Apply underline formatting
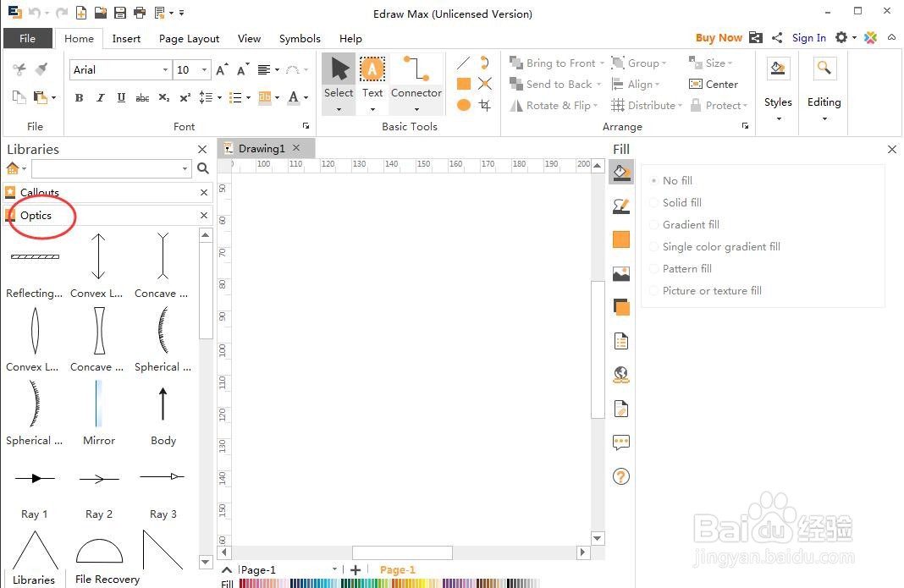The width and height of the screenshot is (904, 588). 121,97
